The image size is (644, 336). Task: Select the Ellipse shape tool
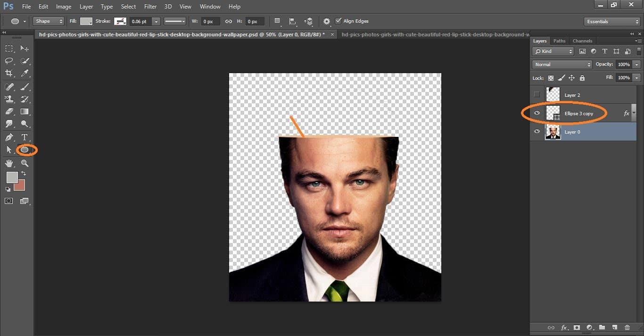coord(25,149)
